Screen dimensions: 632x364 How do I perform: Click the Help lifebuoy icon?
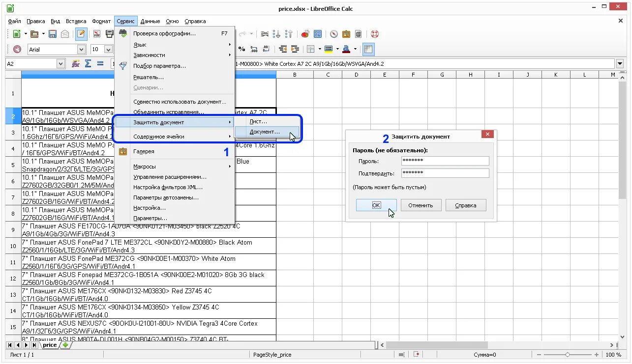click(375, 34)
